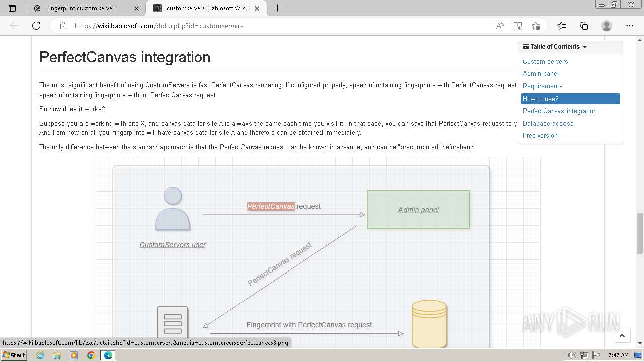Activate Read aloud icon
Screen dimensions: 644x362
(x=500, y=26)
